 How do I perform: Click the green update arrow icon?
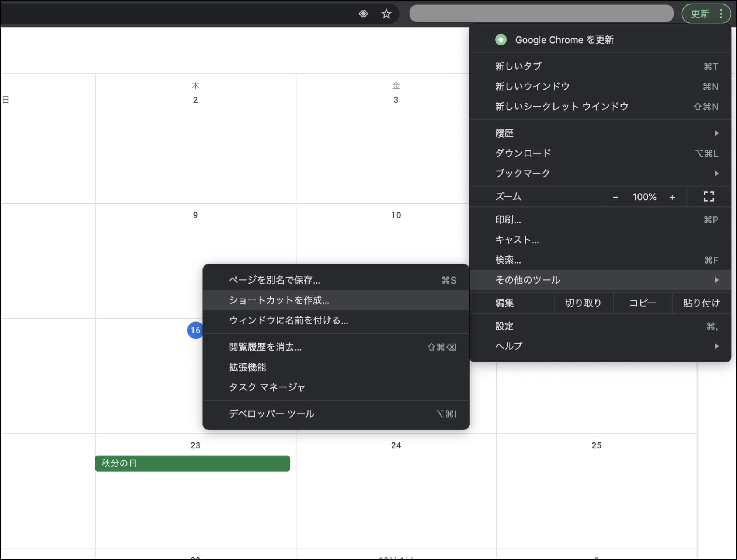pyautogui.click(x=501, y=40)
